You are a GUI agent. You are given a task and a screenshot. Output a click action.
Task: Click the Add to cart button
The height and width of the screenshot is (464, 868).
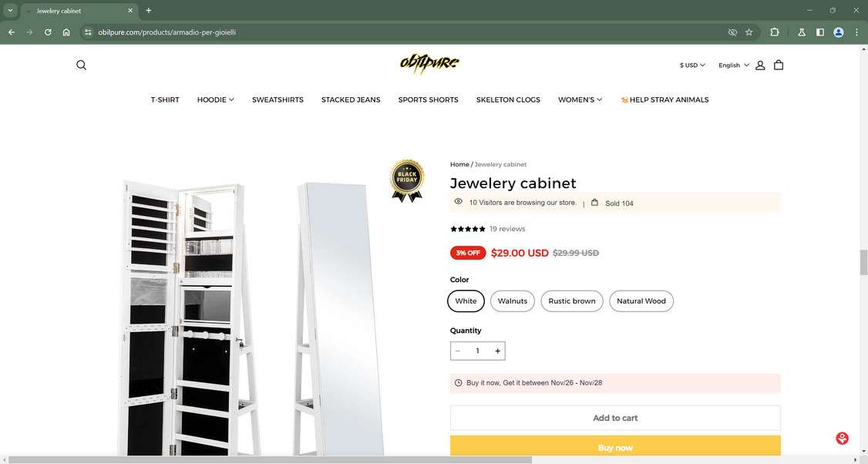point(615,418)
